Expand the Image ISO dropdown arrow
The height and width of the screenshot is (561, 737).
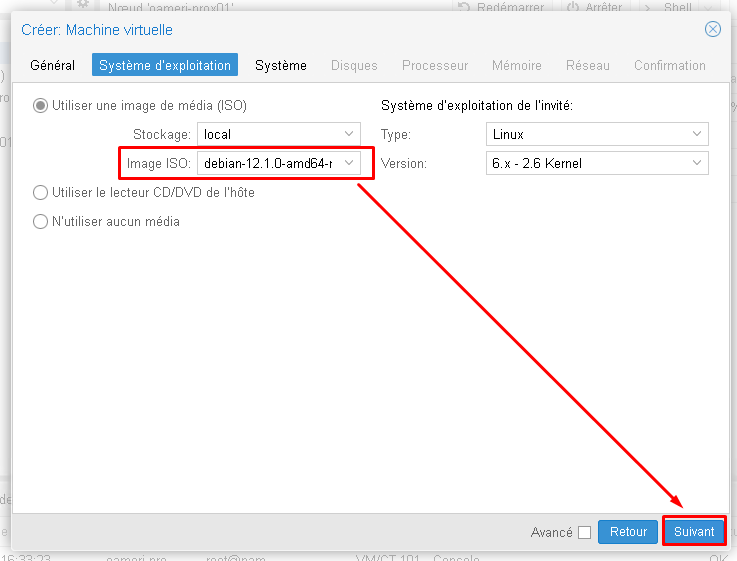pos(349,163)
